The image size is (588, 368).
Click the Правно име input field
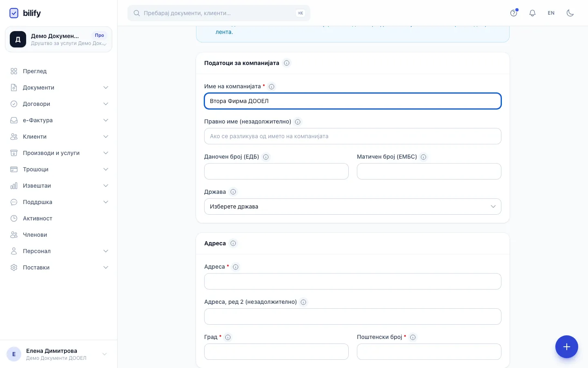click(353, 136)
